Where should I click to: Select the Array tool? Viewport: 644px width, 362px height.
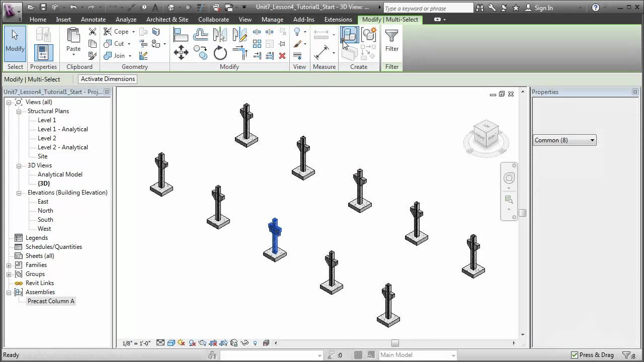coord(257,44)
